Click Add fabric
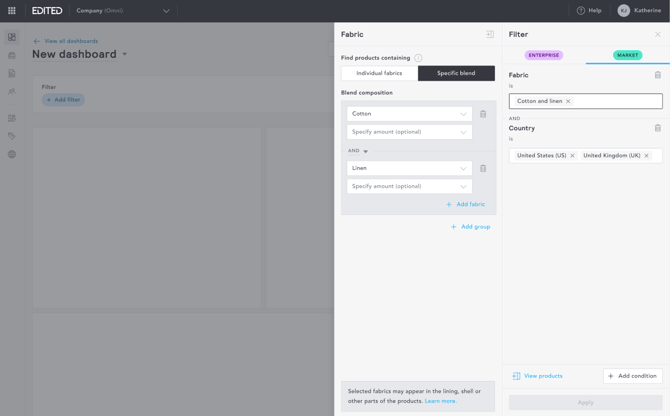The height and width of the screenshot is (416, 670). [466, 205]
